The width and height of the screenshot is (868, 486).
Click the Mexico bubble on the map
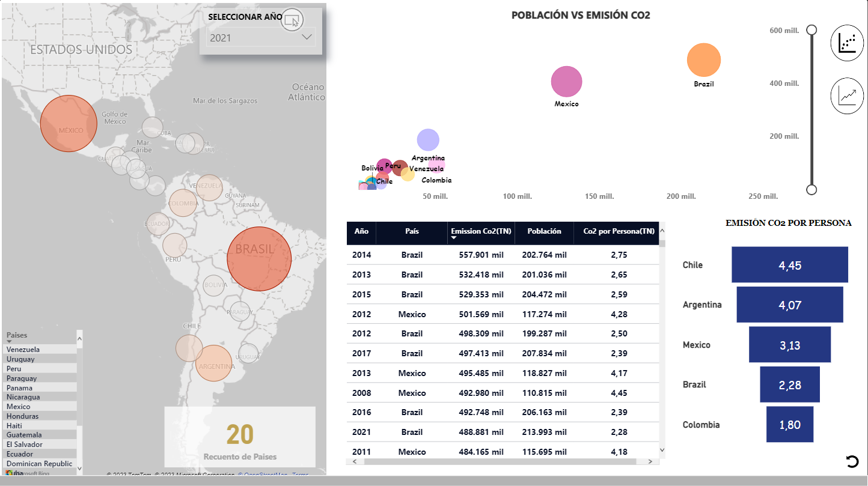tap(68, 123)
